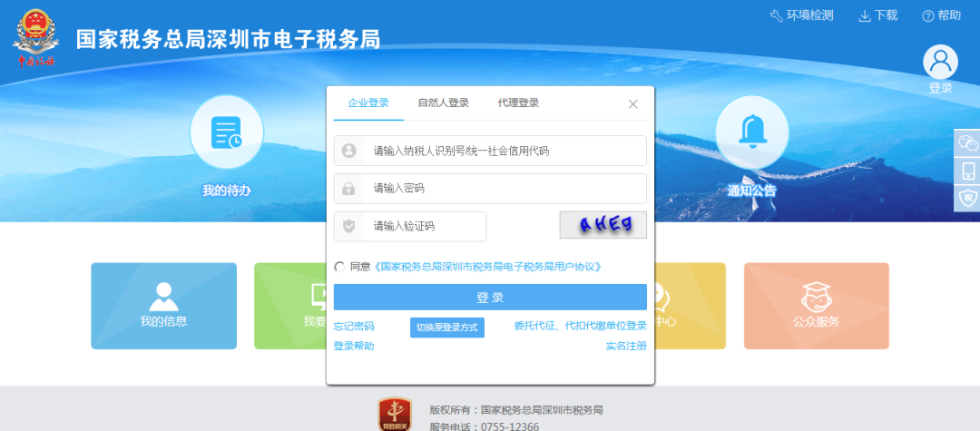
Task: Click the 服务电话：0755-12366 text
Action: click(x=485, y=426)
